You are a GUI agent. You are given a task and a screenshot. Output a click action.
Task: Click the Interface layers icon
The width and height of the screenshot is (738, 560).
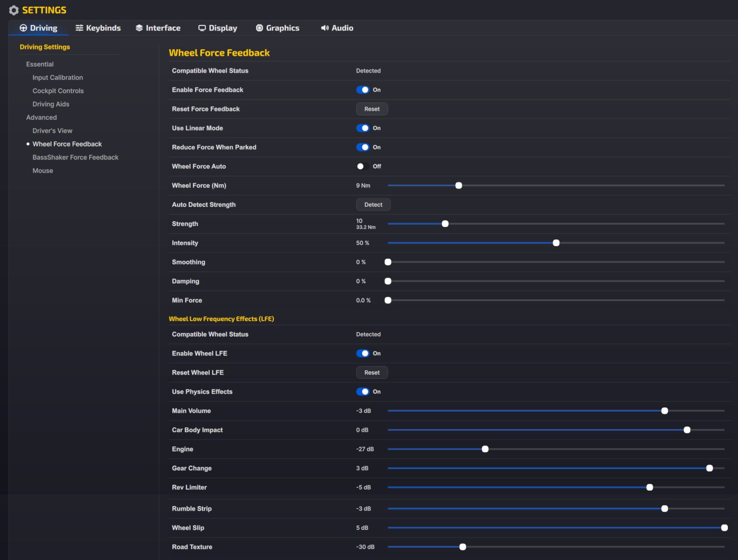pos(139,28)
